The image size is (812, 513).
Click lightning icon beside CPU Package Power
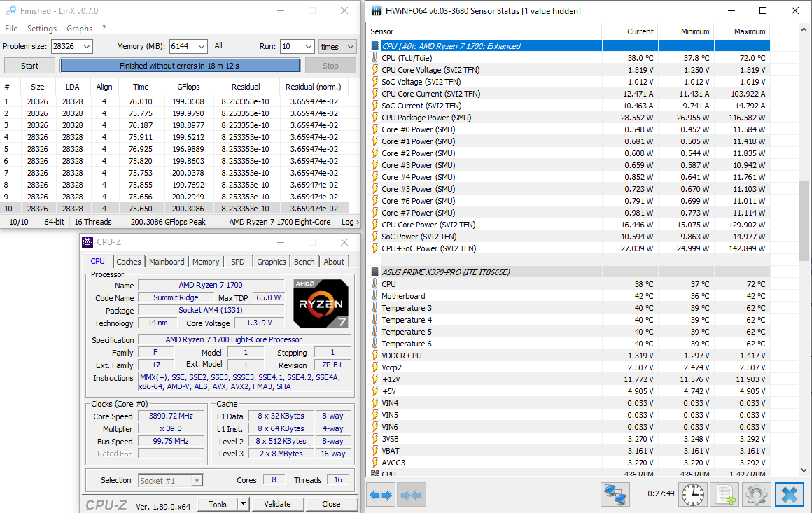click(x=375, y=118)
